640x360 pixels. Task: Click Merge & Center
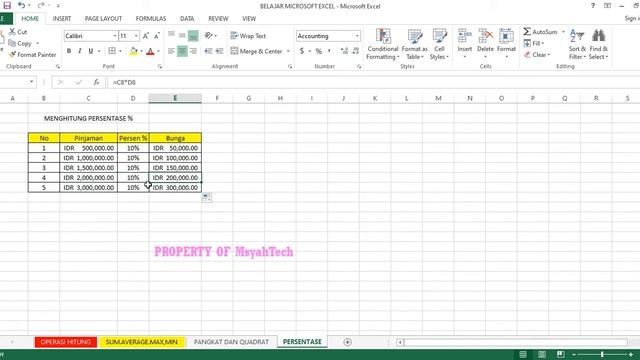(256, 51)
